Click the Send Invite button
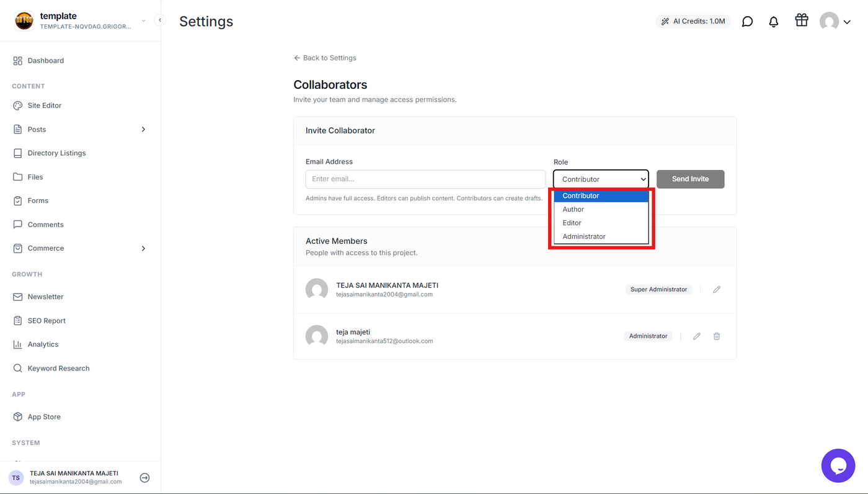Image resolution: width=868 pixels, height=494 pixels. coord(690,179)
